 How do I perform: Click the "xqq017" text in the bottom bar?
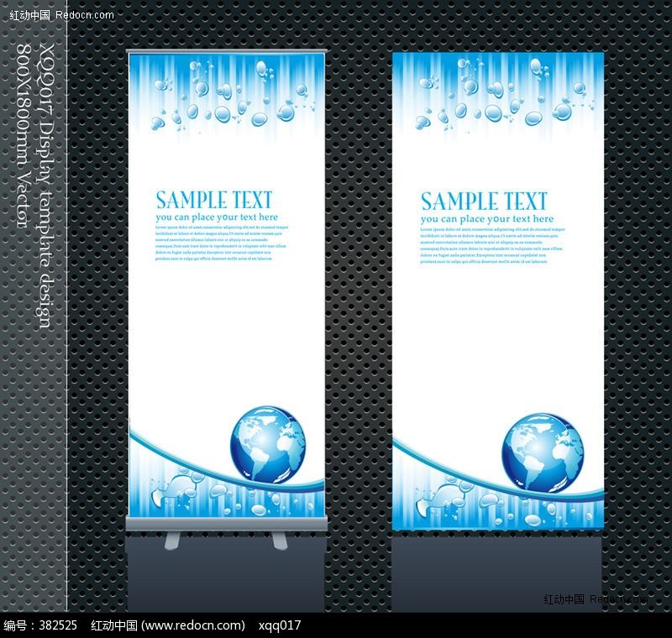pyautogui.click(x=280, y=625)
